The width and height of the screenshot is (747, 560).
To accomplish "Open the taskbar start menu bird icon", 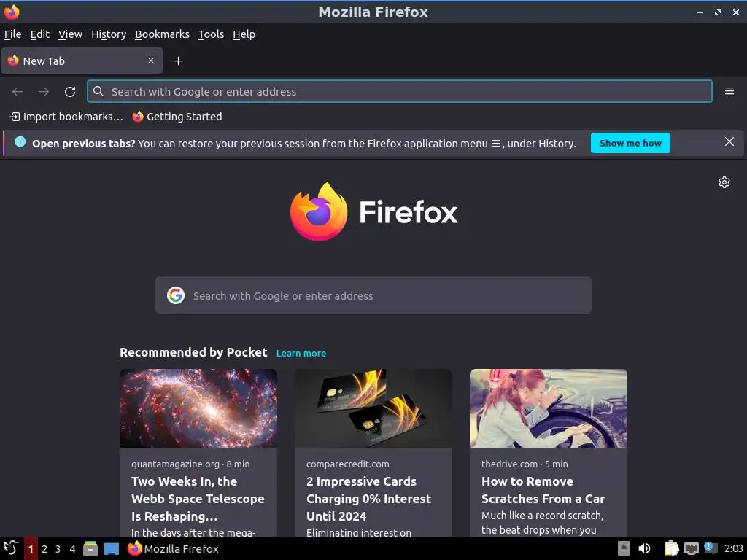I will tap(10, 548).
